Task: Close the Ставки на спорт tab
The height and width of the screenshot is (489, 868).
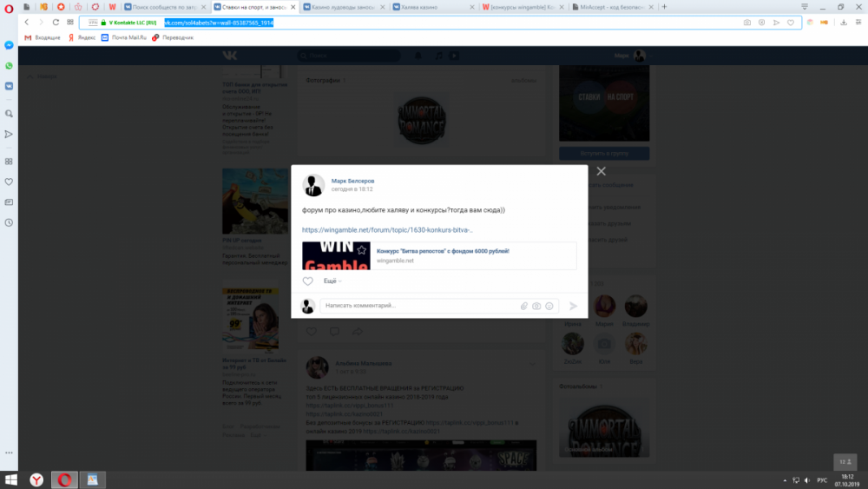Action: (x=293, y=7)
